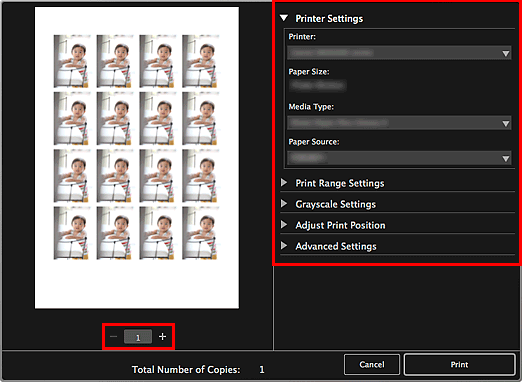Decrease copies with the minus button
Image resolution: width=522 pixels, height=382 pixels.
coord(113,337)
